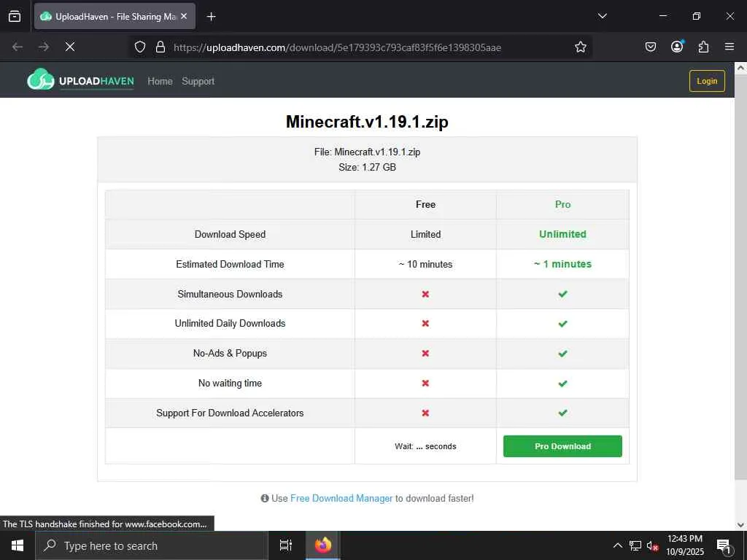Open the Save to Pocket icon

click(650, 47)
